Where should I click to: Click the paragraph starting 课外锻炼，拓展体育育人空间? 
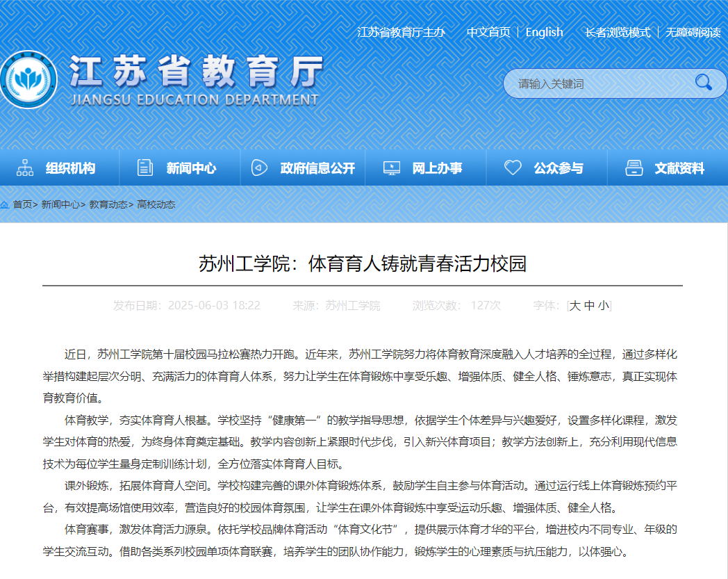360,497
